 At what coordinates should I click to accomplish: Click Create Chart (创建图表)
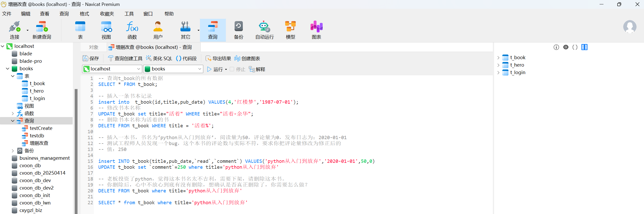coord(247,58)
